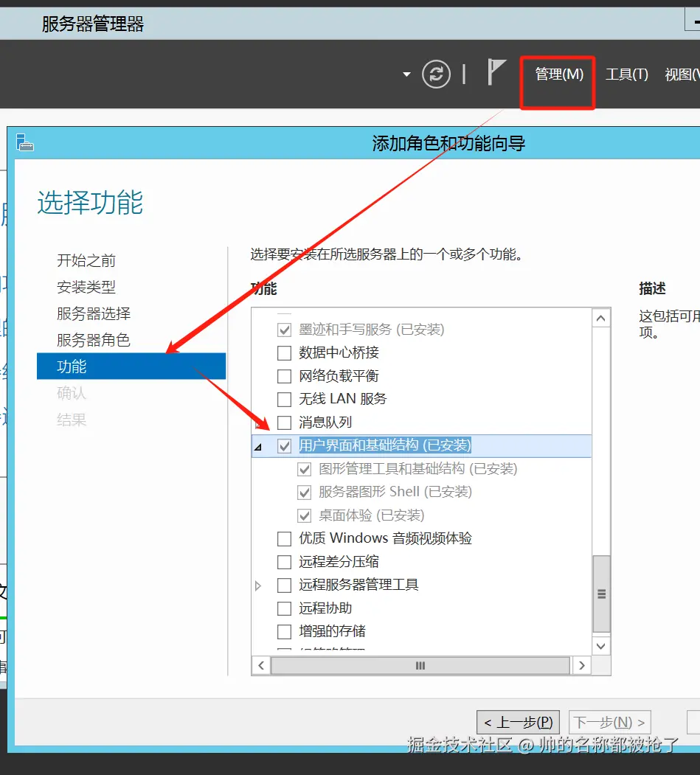This screenshot has width=700, height=775.
Task: Select 用户界面和基础结构 (已安装) row text
Action: point(385,446)
